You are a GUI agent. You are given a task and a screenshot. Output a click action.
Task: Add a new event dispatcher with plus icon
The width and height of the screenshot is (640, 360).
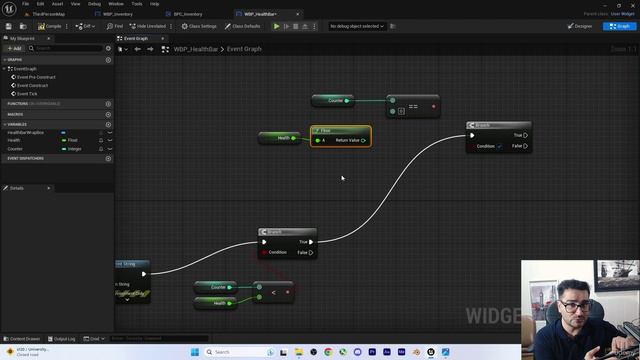tap(108, 158)
